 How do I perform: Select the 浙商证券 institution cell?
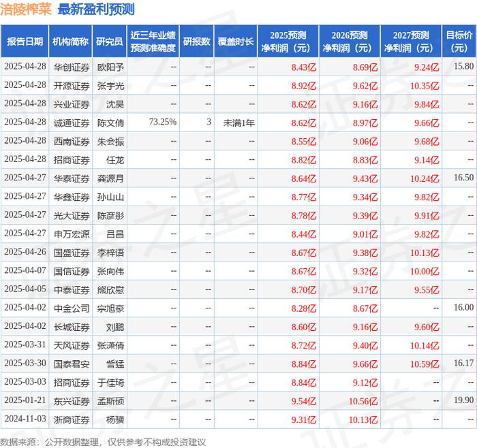pyautogui.click(x=72, y=419)
